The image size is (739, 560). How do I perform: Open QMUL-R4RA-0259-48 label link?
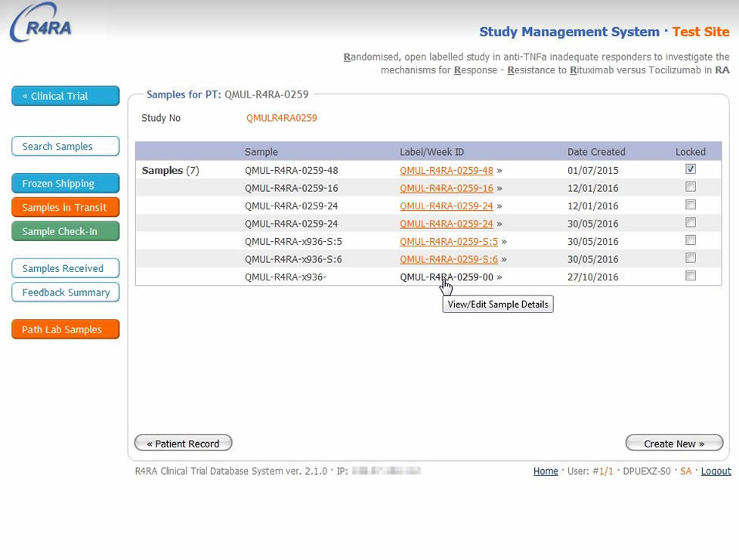[x=446, y=171]
